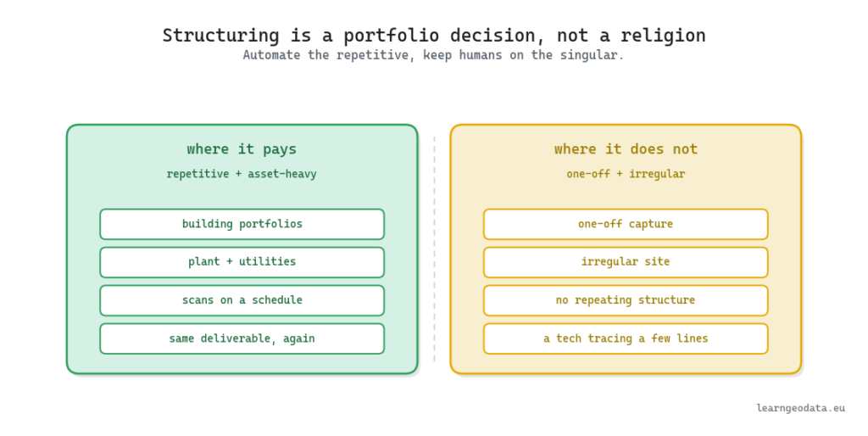The image size is (868, 436).
Task: Click the 'scans on a schedule' item
Action: [242, 300]
